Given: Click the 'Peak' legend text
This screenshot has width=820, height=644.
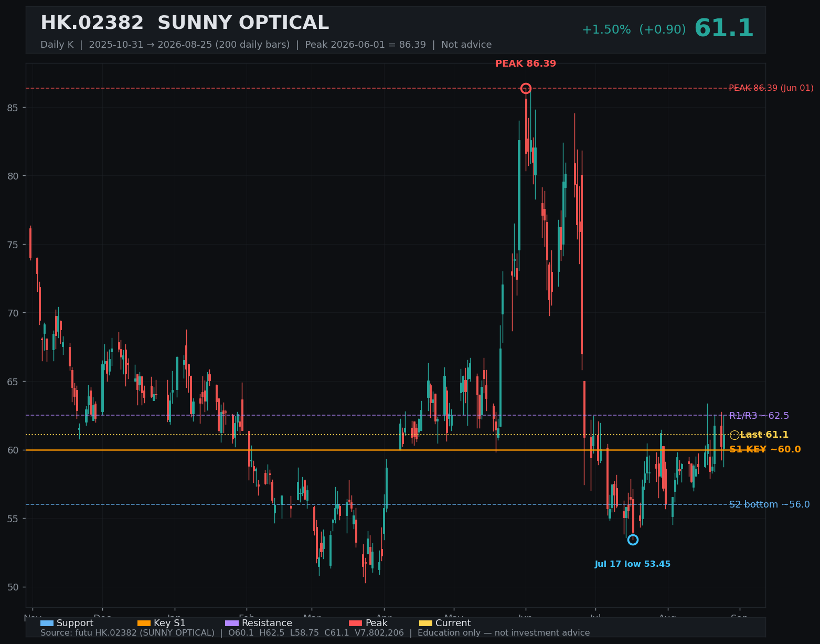Looking at the screenshot, I should click(376, 623).
